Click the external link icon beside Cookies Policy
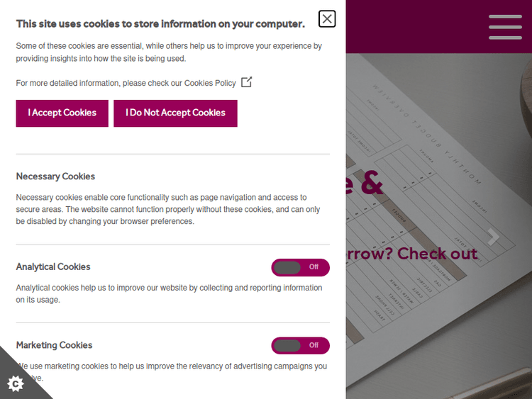This screenshot has height=399, width=532. coord(247,82)
